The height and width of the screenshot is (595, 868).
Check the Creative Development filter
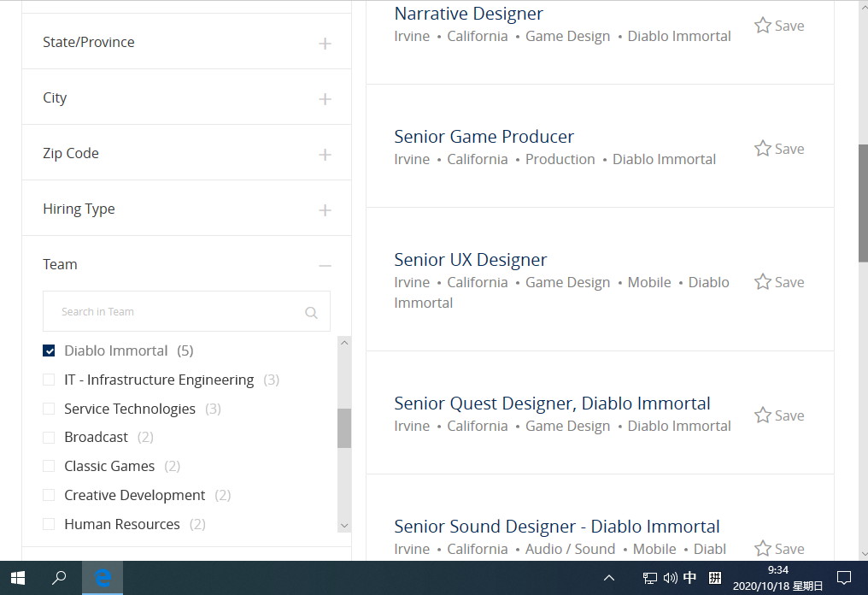pyautogui.click(x=49, y=495)
